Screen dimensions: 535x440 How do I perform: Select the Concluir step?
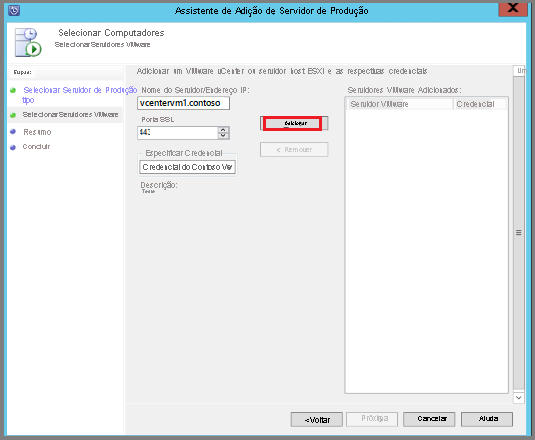(36, 147)
